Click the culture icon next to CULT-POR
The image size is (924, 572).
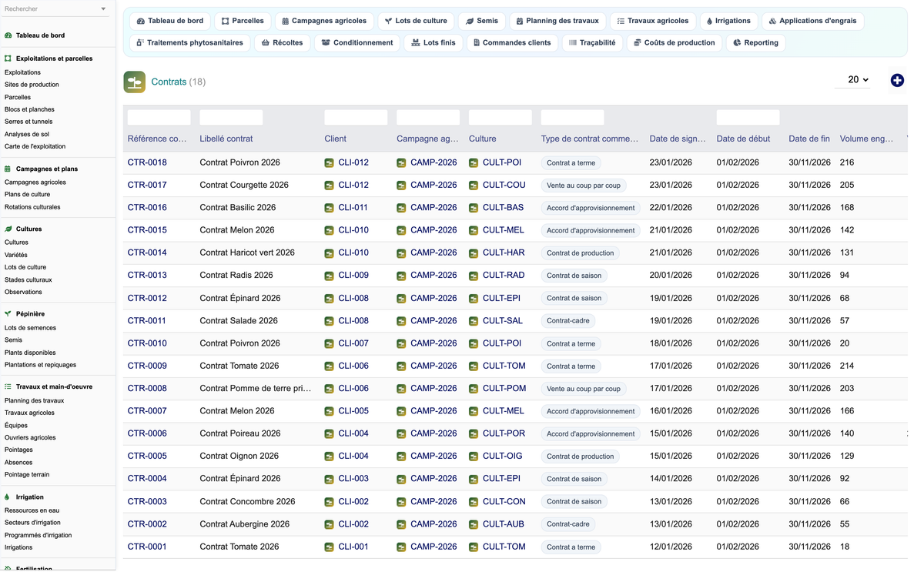pyautogui.click(x=474, y=434)
